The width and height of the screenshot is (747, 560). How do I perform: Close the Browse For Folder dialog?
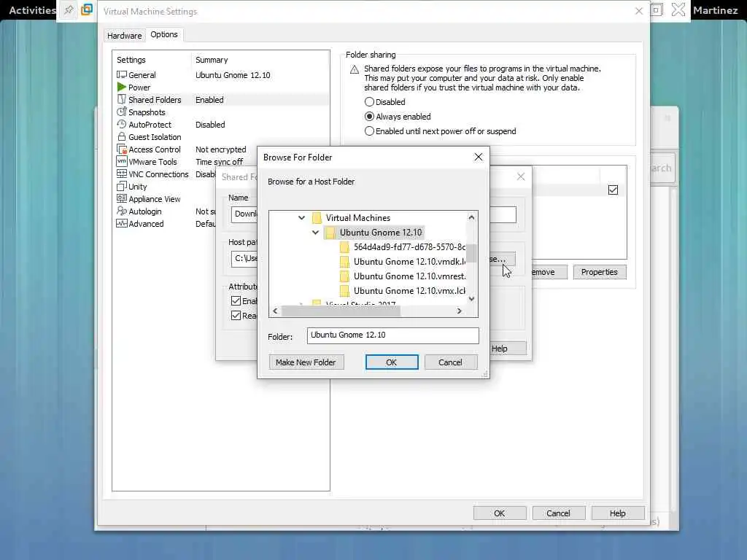(x=479, y=157)
